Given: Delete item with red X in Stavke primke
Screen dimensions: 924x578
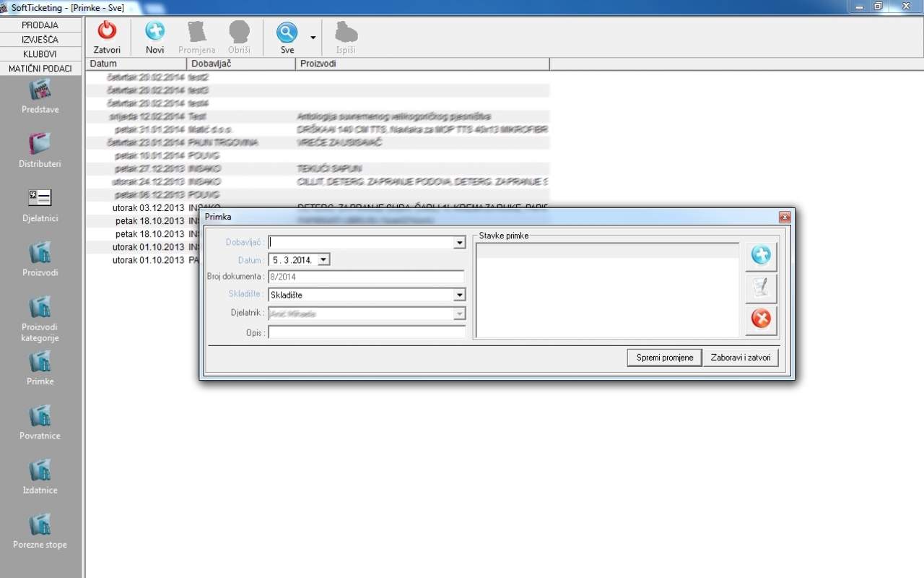Looking at the screenshot, I should [761, 319].
